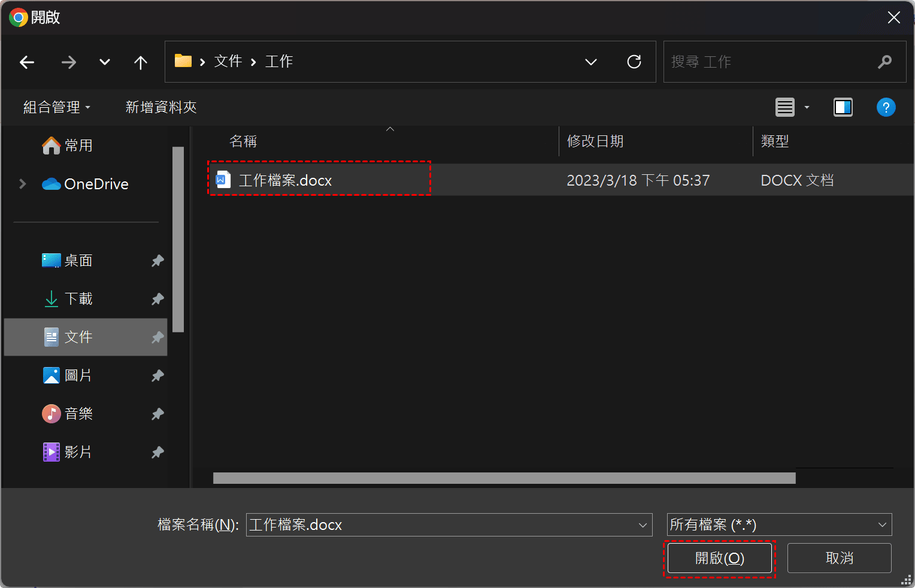Screen dimensions: 915x588
Task: Select the file 工作檔案.docx
Action: click(286, 180)
